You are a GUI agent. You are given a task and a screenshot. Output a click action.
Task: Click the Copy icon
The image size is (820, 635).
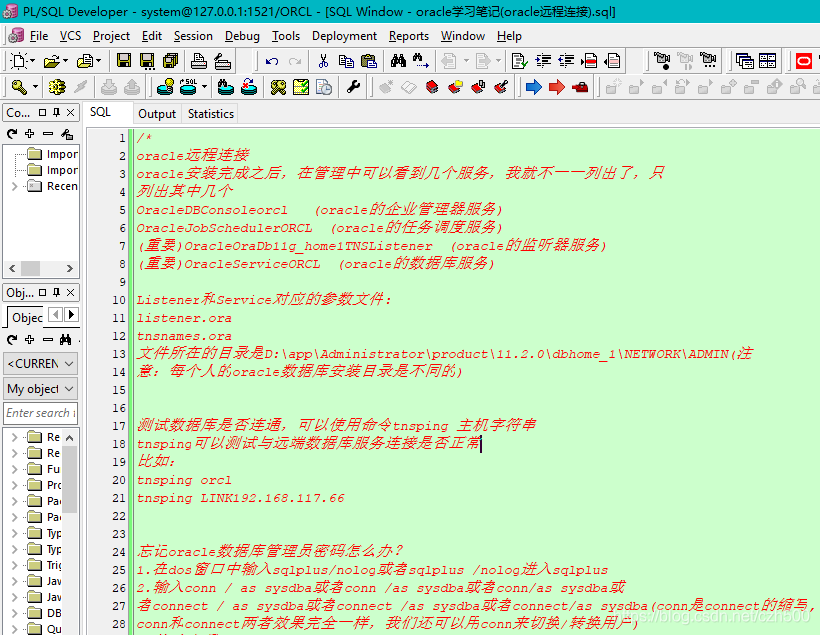(x=346, y=61)
